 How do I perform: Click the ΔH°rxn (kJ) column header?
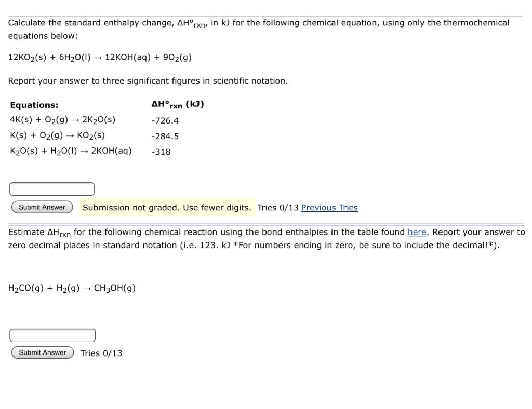[178, 104]
